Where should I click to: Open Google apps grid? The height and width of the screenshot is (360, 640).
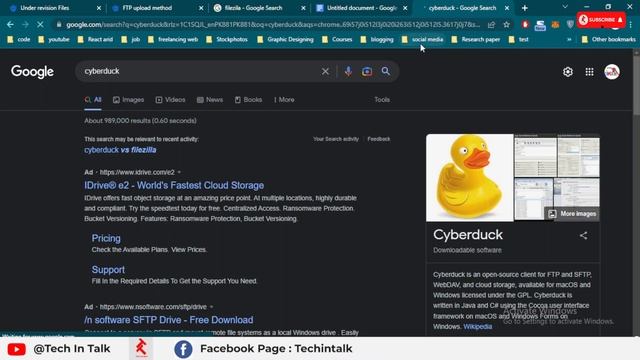tap(589, 72)
